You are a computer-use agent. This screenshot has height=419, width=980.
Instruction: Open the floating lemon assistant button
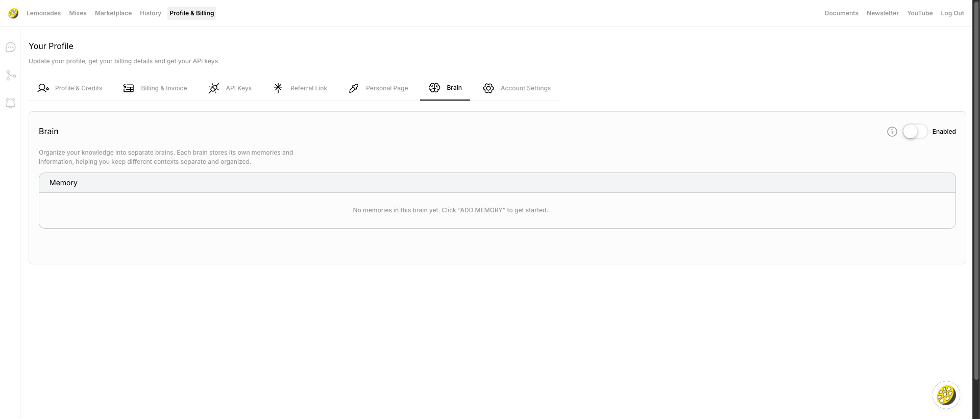[946, 395]
